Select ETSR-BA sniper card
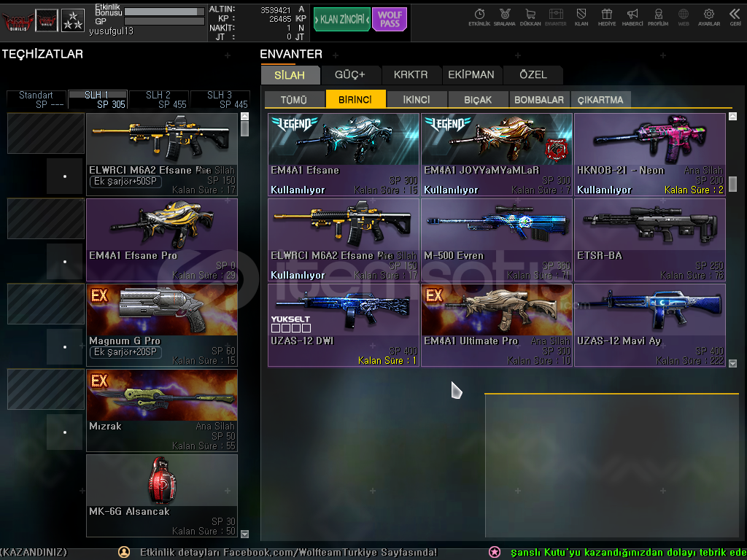 click(x=650, y=239)
